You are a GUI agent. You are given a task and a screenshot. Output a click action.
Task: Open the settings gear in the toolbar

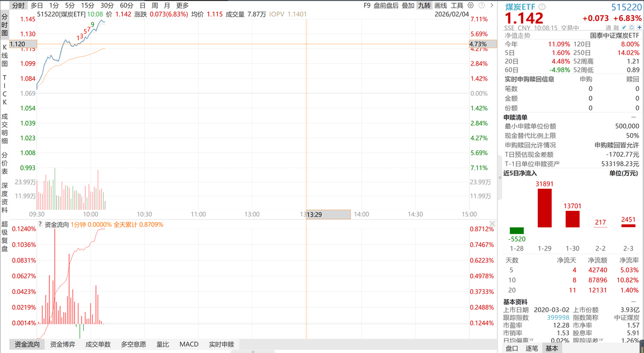coord(471,5)
